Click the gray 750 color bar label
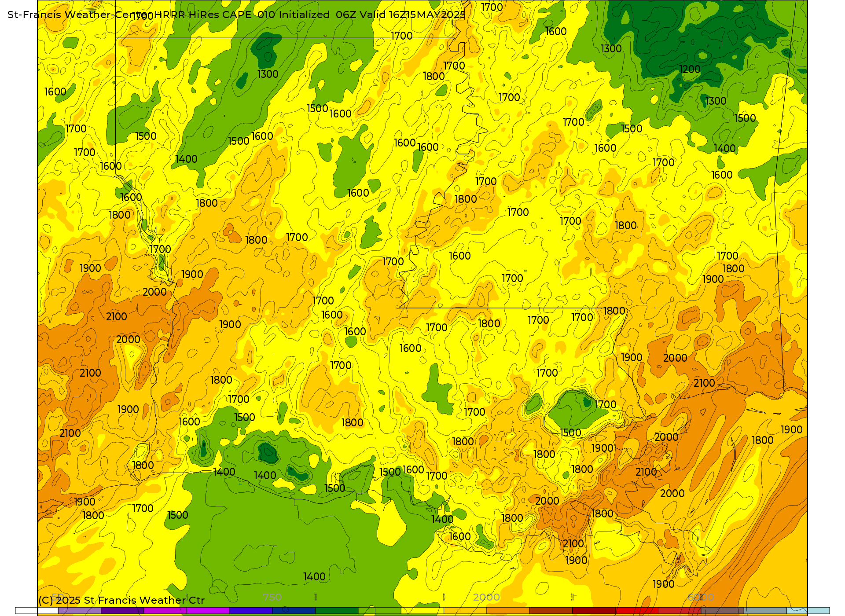Image resolution: width=845 pixels, height=616 pixels. tap(272, 597)
